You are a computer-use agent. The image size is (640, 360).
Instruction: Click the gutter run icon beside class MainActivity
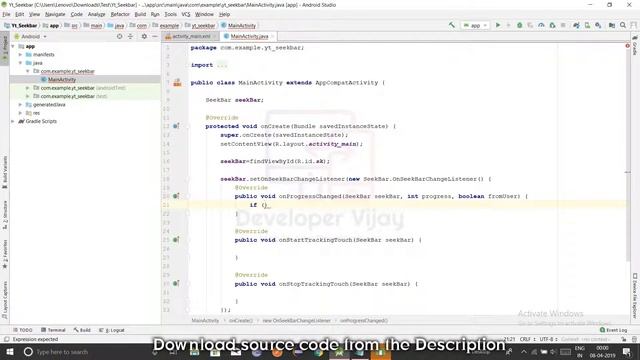pos(177,83)
